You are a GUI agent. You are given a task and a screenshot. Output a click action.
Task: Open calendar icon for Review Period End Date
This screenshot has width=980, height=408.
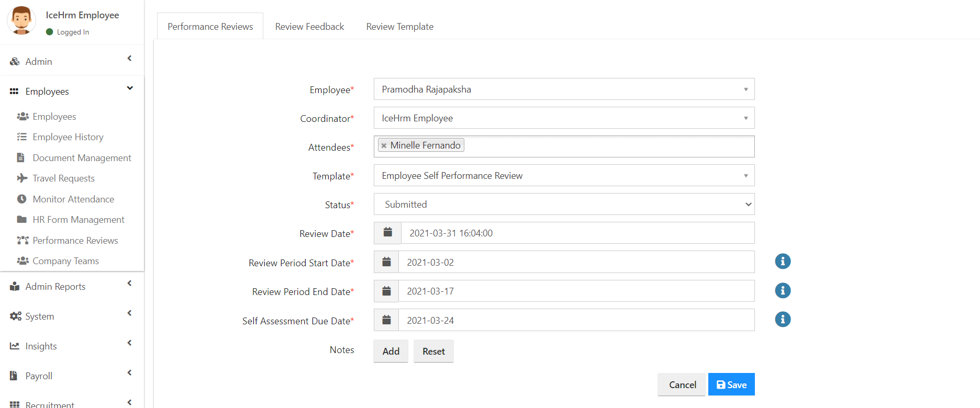386,291
